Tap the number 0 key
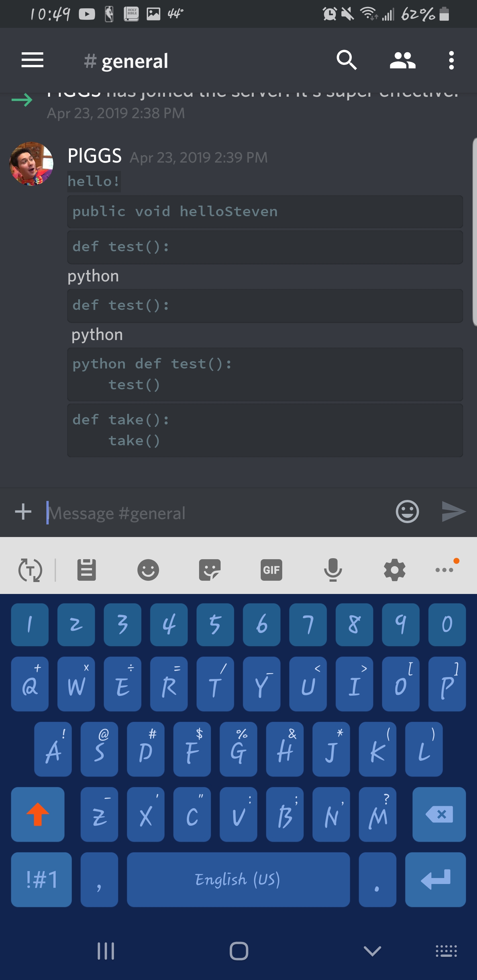477x980 pixels. [x=447, y=624]
